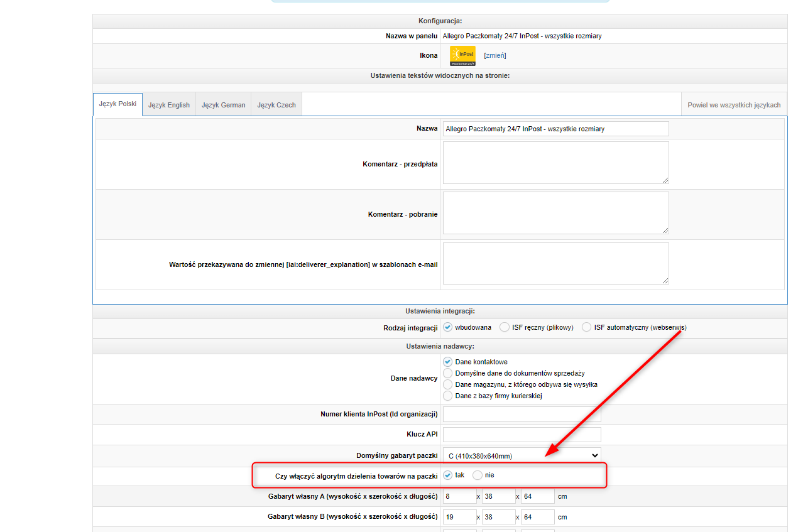Click the Konfiguracja section header
This screenshot has width=803, height=532.
tap(440, 21)
